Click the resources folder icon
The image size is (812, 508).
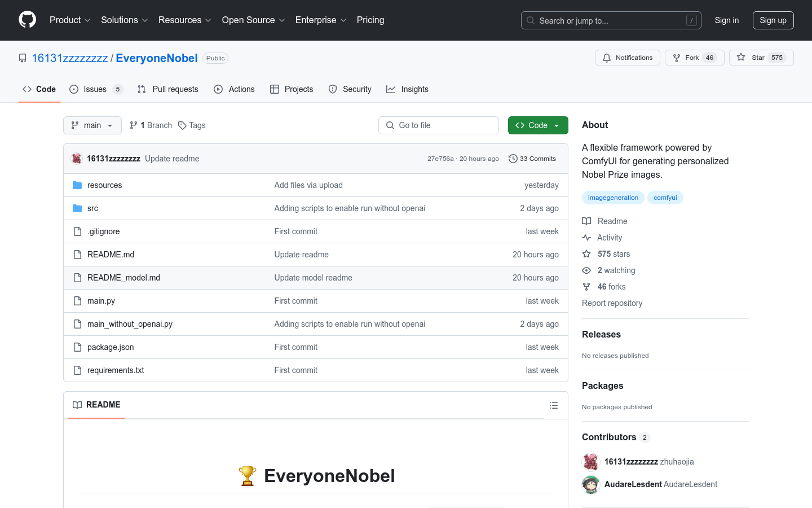tap(77, 185)
